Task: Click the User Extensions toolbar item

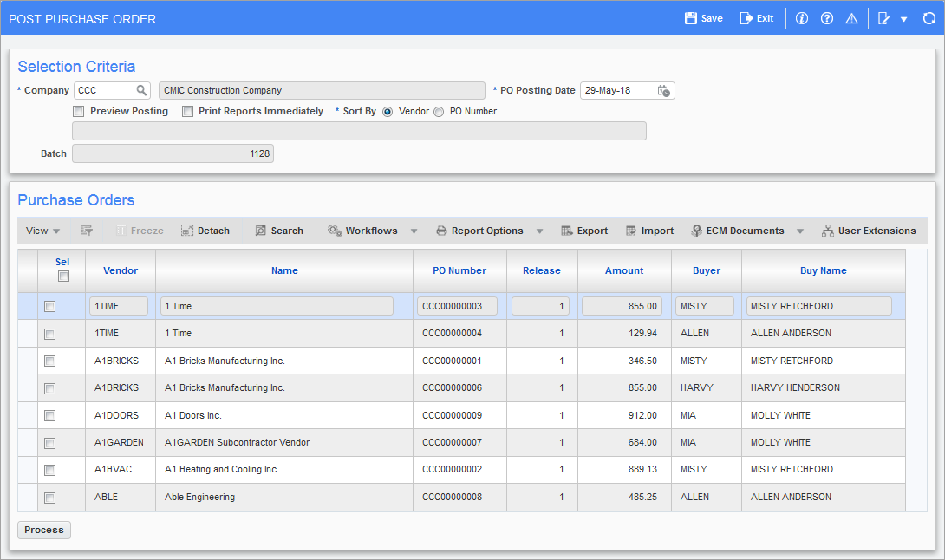Action: 869,231
